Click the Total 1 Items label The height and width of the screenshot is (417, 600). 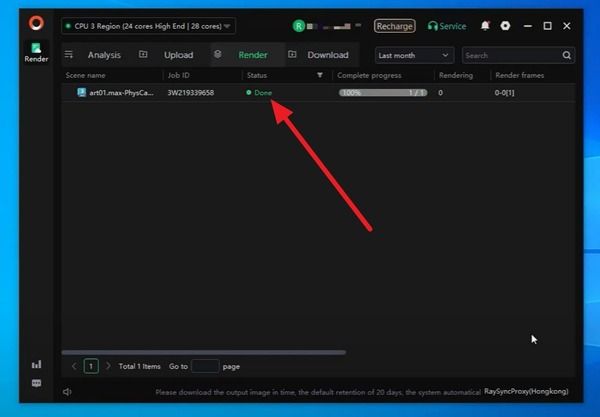pyautogui.click(x=140, y=366)
